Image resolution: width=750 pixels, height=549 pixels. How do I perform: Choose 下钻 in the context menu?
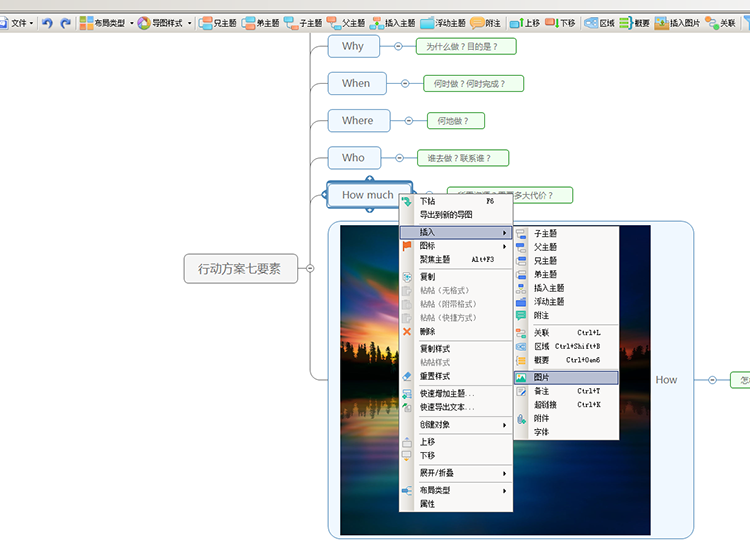tap(456, 201)
